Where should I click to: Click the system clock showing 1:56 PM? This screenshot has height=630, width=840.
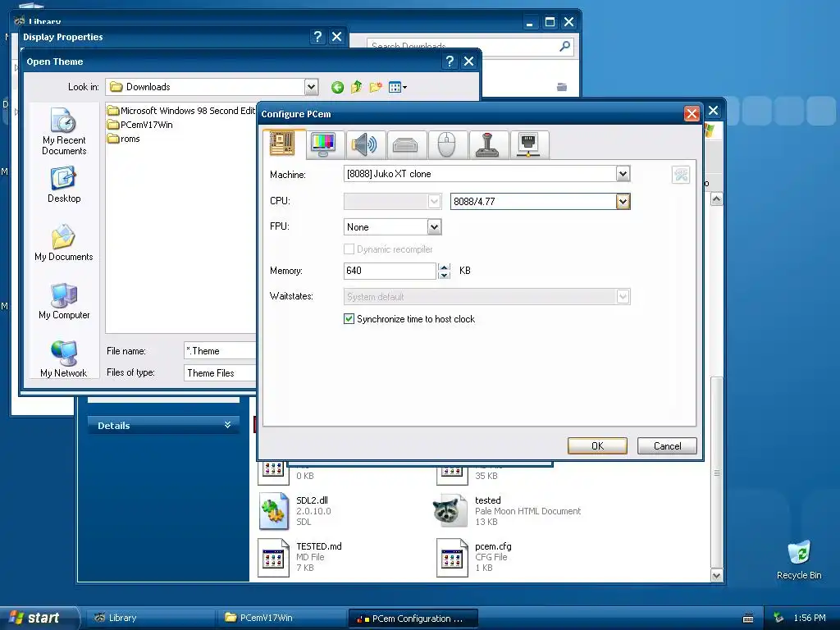[810, 618]
